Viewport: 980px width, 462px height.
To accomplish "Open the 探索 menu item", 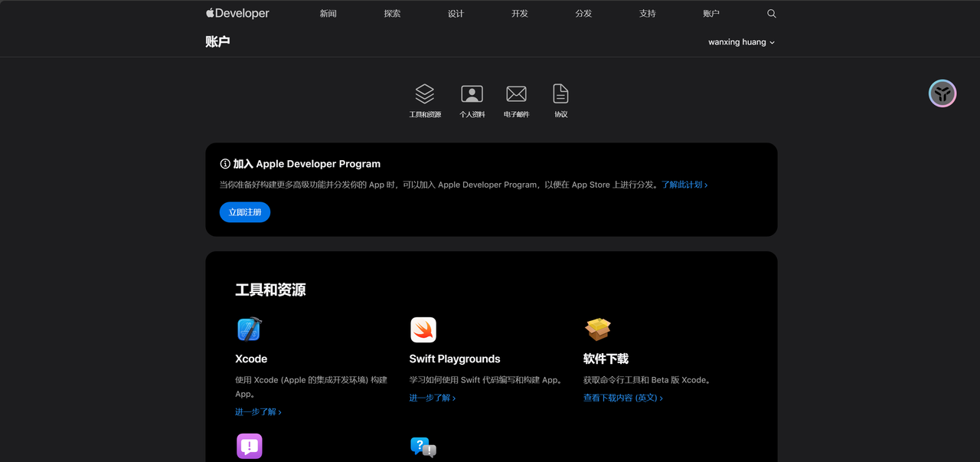I will tap(392, 14).
